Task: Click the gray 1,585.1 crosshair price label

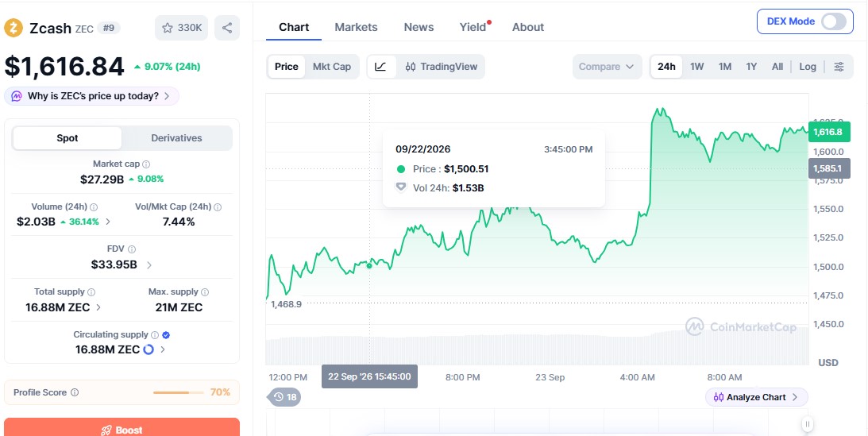Action: [829, 168]
